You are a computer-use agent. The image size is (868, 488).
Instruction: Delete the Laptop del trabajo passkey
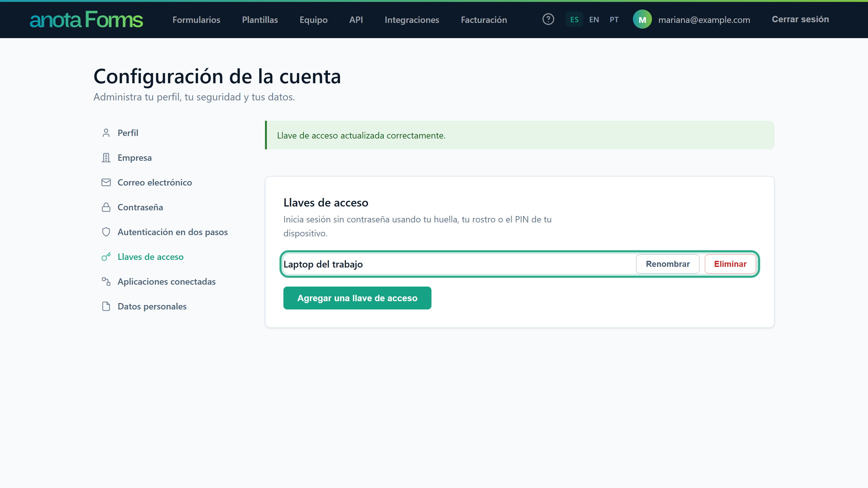(730, 264)
